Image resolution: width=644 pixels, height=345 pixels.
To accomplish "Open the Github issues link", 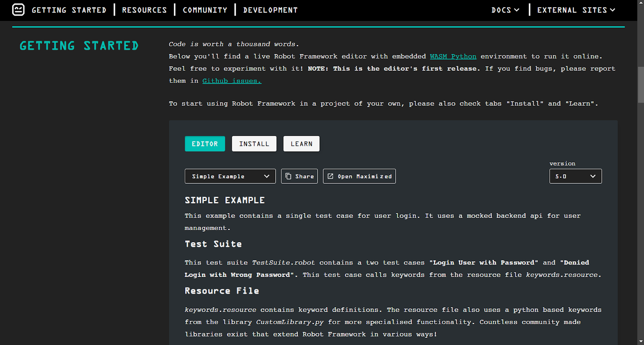I will click(232, 81).
